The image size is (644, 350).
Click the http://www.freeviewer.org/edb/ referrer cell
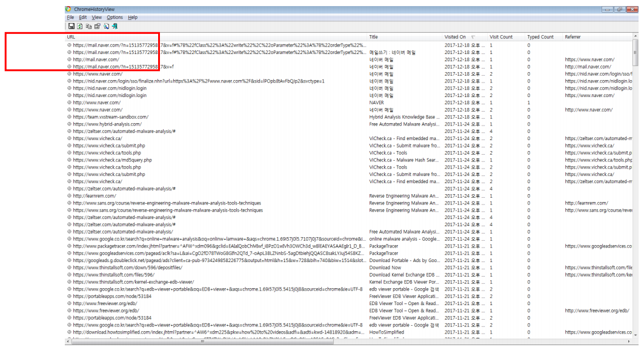point(597,311)
